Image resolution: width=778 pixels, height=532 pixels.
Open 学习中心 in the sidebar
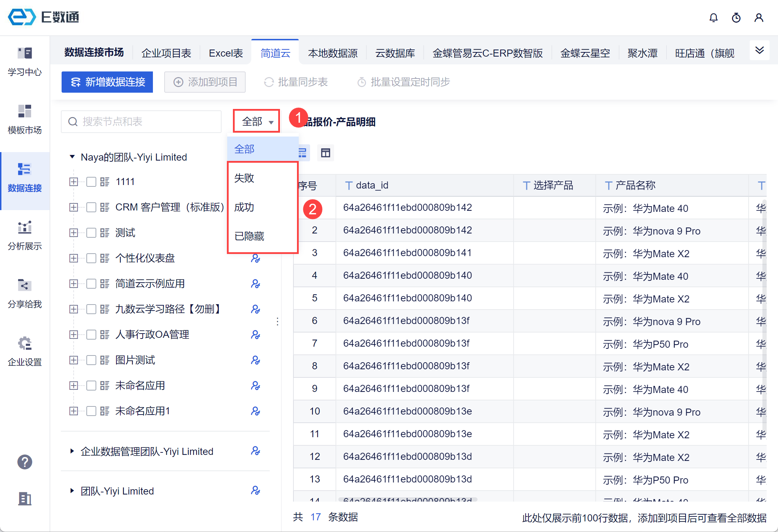[x=25, y=62]
